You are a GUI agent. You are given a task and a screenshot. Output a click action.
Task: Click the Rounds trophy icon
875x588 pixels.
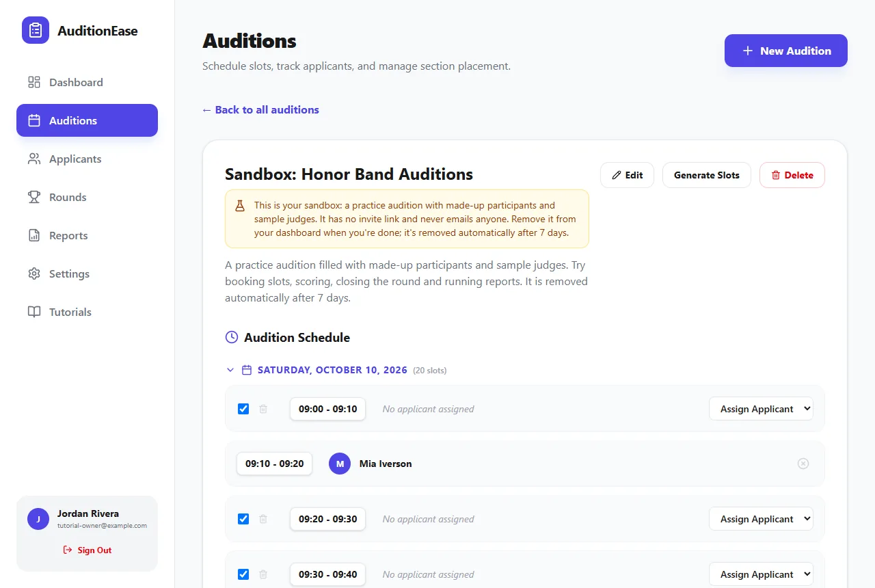34,197
